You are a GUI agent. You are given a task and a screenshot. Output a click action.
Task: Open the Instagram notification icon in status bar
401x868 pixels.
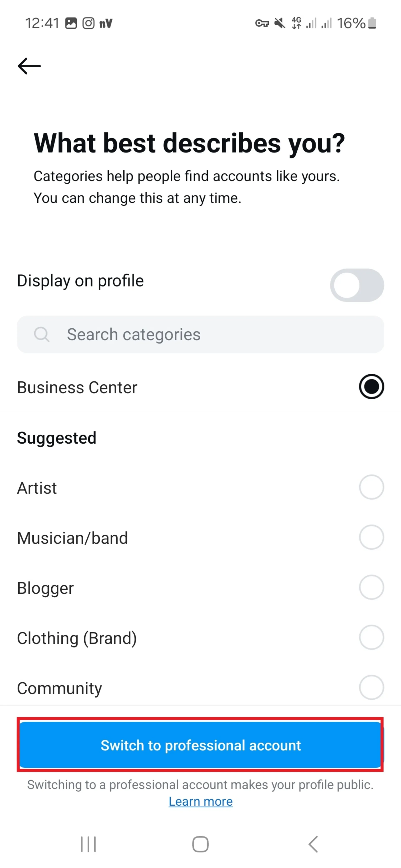pos(88,23)
